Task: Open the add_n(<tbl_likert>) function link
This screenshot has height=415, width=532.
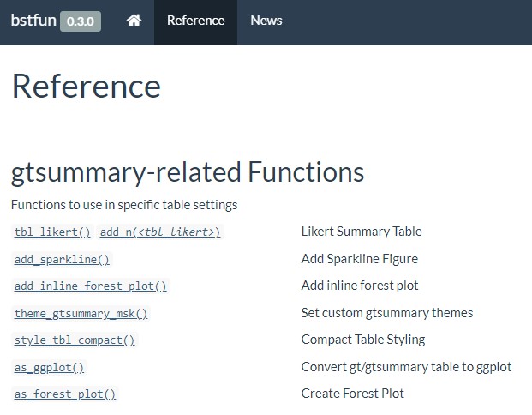Action: click(x=160, y=232)
